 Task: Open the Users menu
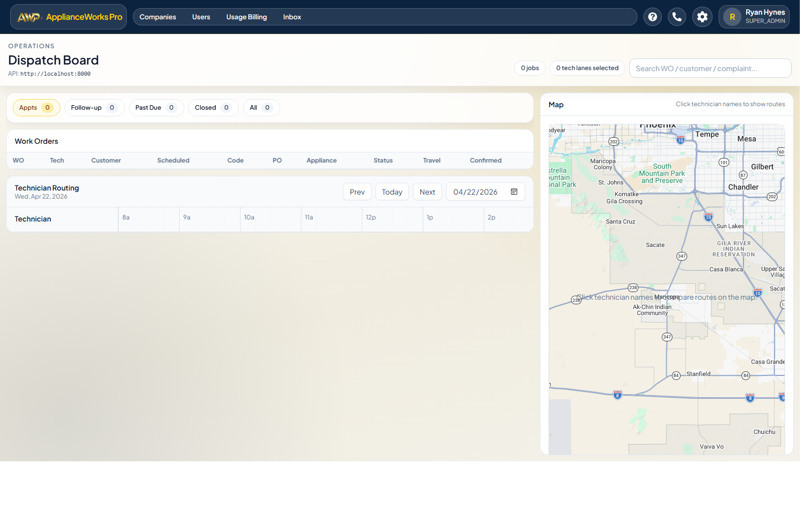[x=201, y=17]
